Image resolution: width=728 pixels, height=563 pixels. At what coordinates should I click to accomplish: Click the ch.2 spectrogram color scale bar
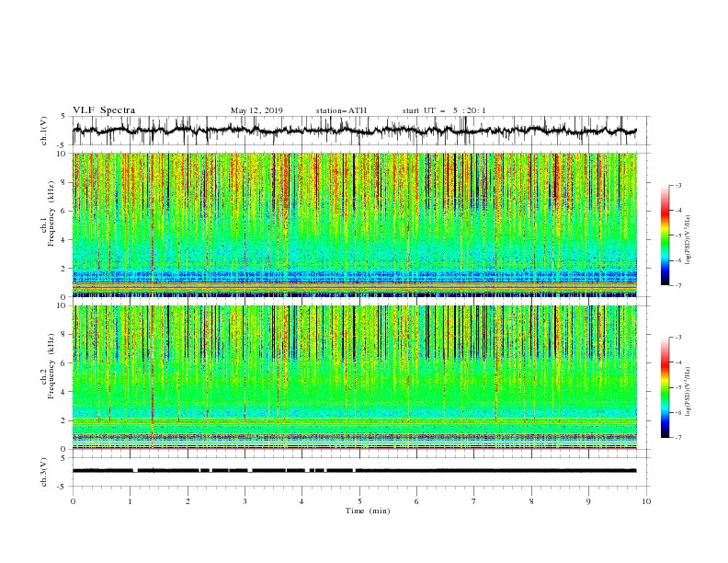(x=665, y=387)
